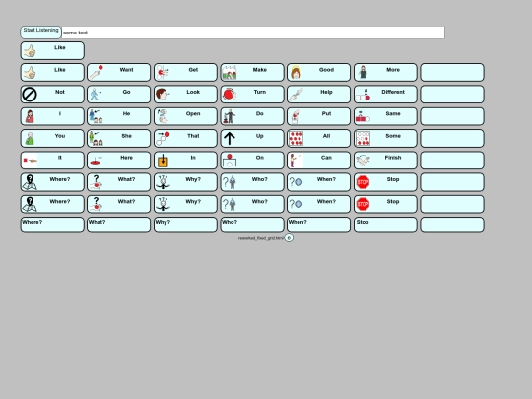Image resolution: width=532 pixels, height=399 pixels.
Task: Select the Here symbol tile
Action: 119,161
